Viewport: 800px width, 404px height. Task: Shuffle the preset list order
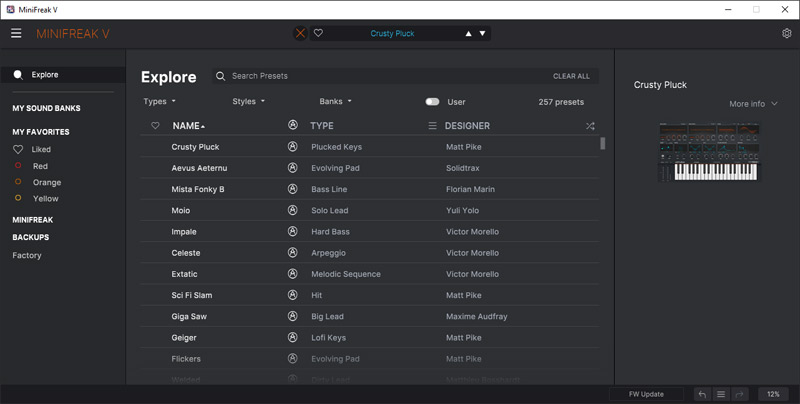click(x=590, y=126)
